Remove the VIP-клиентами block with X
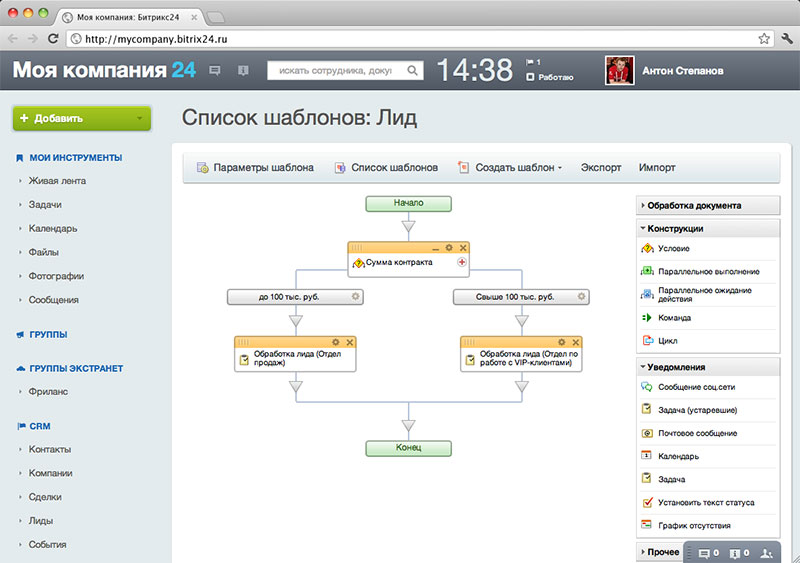800x563 pixels. point(576,342)
